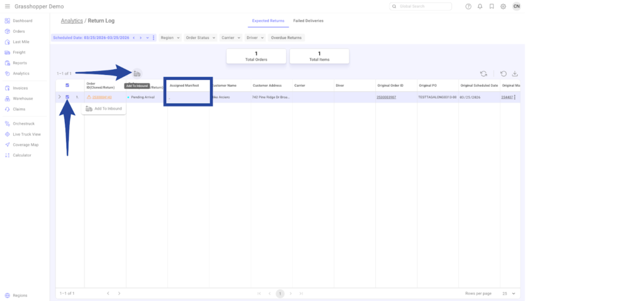Toggle the select-all checkbox in table header

point(67,86)
